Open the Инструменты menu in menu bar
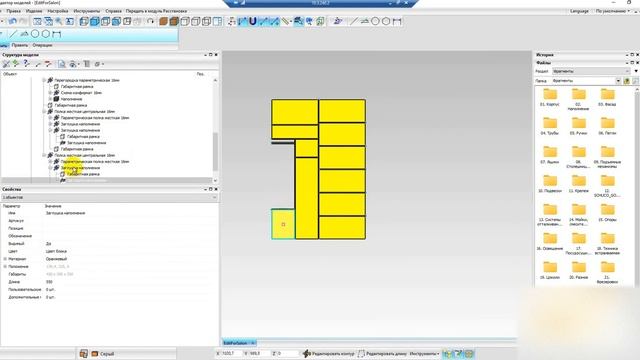Image resolution: width=640 pixels, height=360 pixels. (87, 11)
